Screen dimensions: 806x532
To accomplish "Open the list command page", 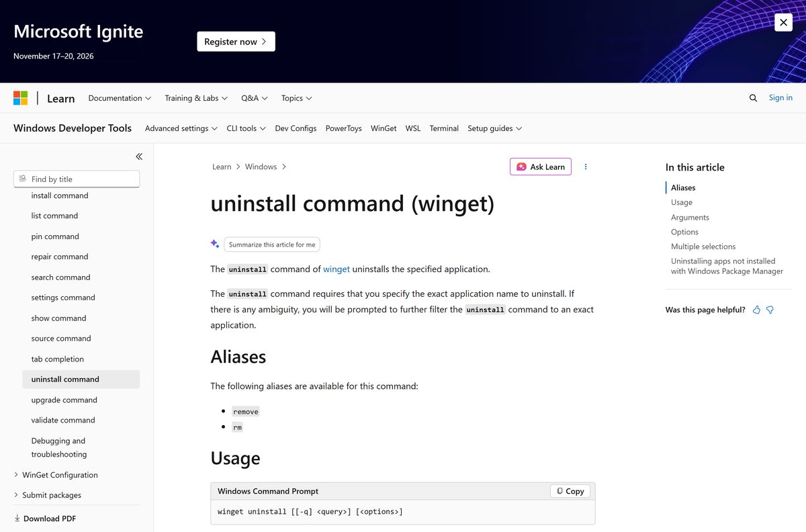I will click(54, 216).
